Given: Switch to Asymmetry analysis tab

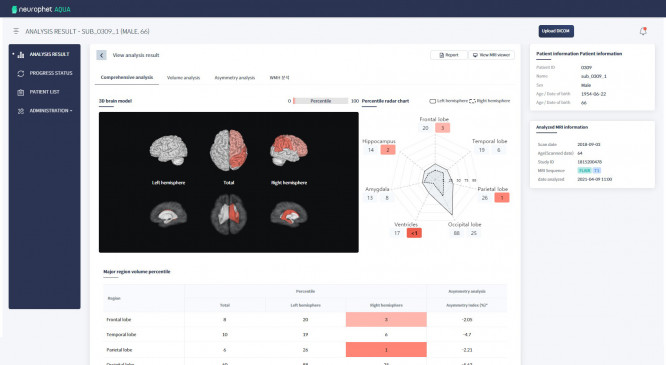Looking at the screenshot, I should tap(234, 78).
